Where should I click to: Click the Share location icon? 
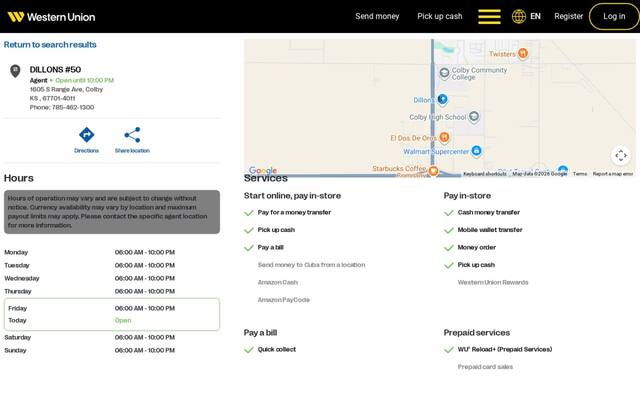pyautogui.click(x=132, y=135)
